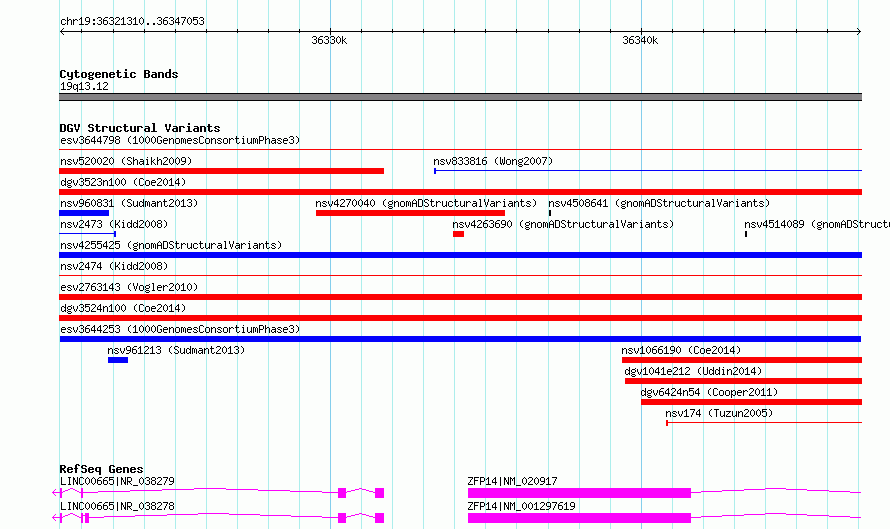Click the red nsv4270040 variant bar

[x=410, y=213]
